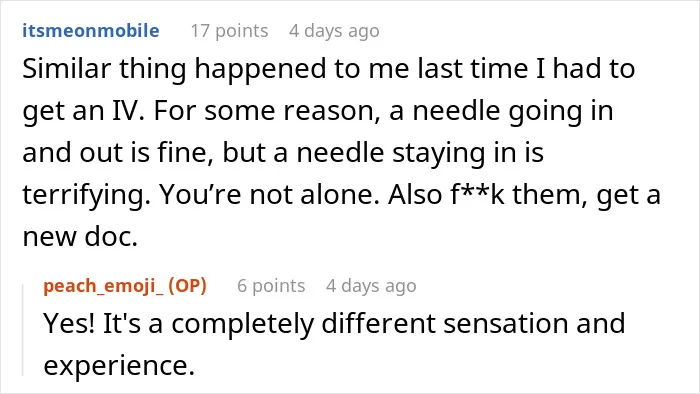Open itsmeonmobile's user profile
This screenshot has width=700, height=394.
click(91, 31)
